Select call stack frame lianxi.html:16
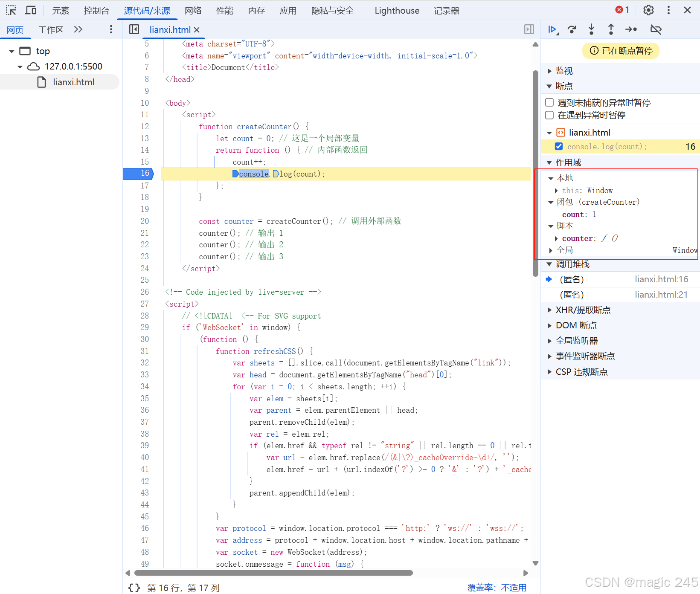The height and width of the screenshot is (594, 700). click(621, 279)
